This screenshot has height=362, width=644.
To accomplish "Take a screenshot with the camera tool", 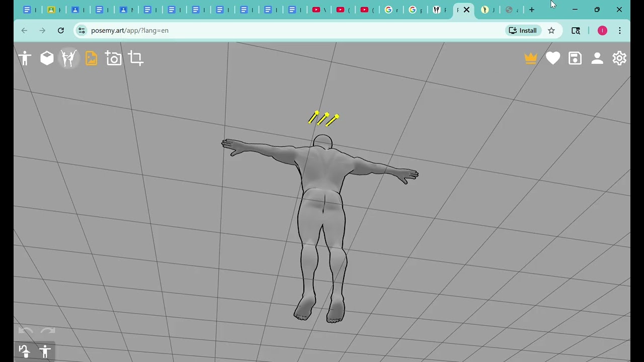I will pyautogui.click(x=113, y=58).
